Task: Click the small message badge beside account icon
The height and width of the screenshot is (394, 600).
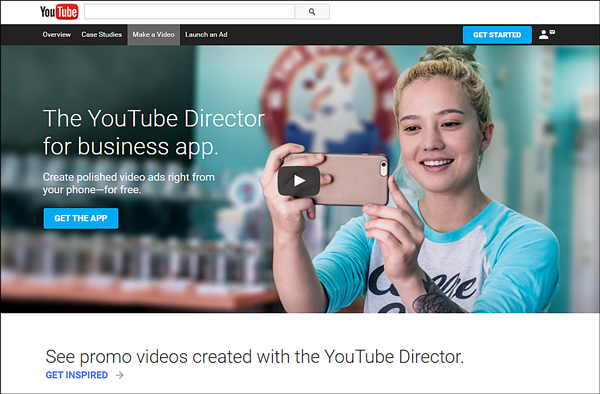Action: point(552,32)
